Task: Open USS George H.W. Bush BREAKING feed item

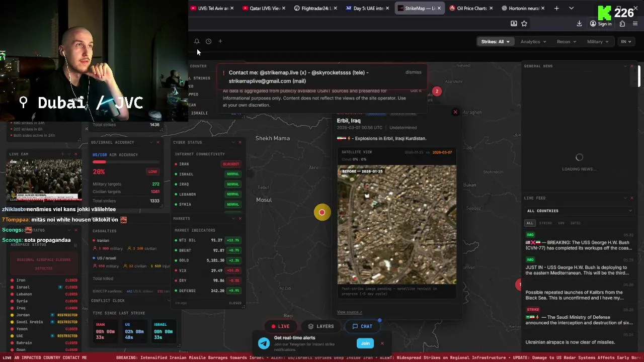Action: tap(579, 241)
